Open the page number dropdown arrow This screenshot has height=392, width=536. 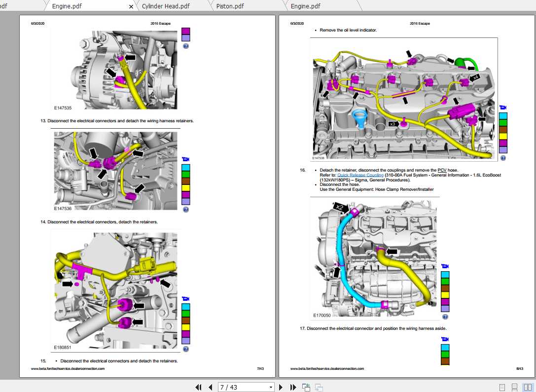tap(271, 388)
